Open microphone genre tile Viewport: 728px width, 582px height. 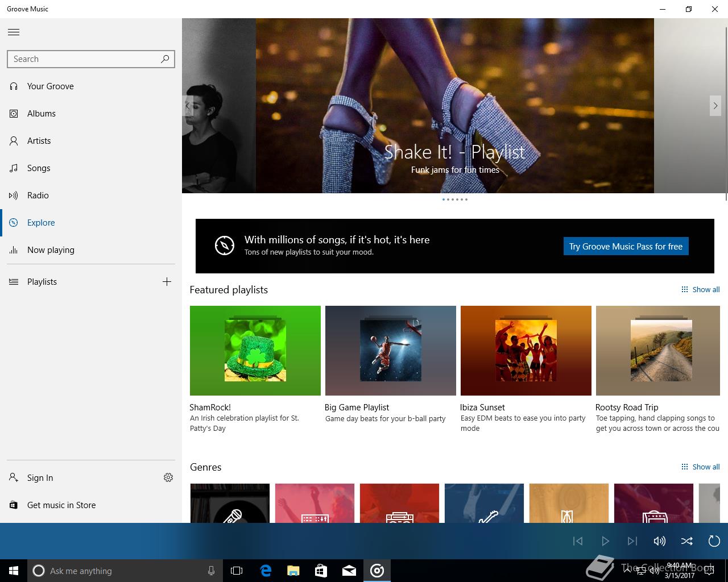pos(230,503)
